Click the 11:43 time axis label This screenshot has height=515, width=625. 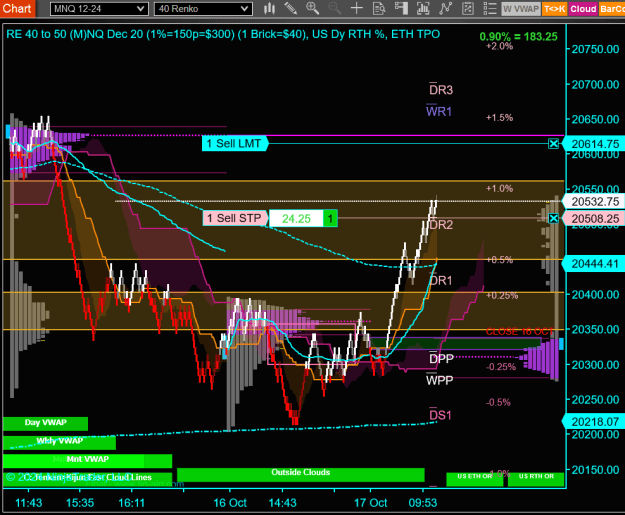click(x=28, y=503)
